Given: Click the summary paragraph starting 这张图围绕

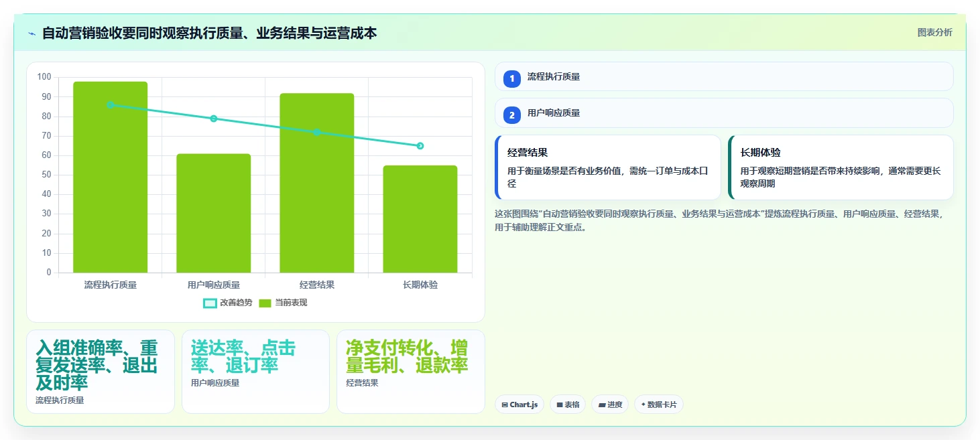Looking at the screenshot, I should click(721, 220).
